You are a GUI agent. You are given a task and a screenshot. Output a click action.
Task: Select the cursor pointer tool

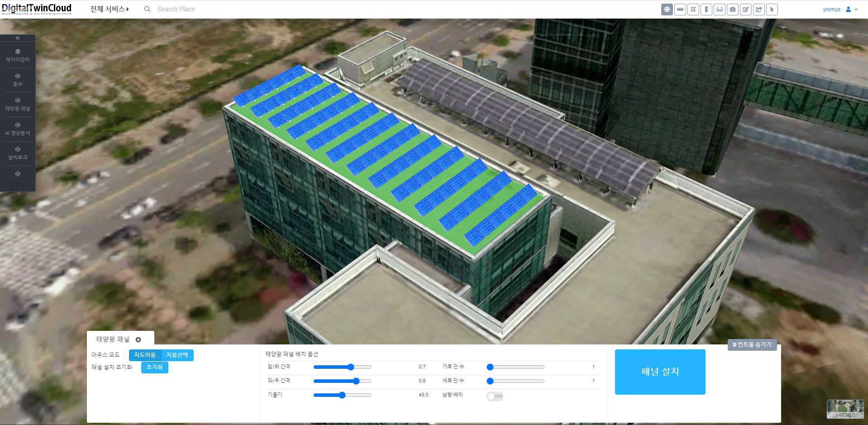772,10
